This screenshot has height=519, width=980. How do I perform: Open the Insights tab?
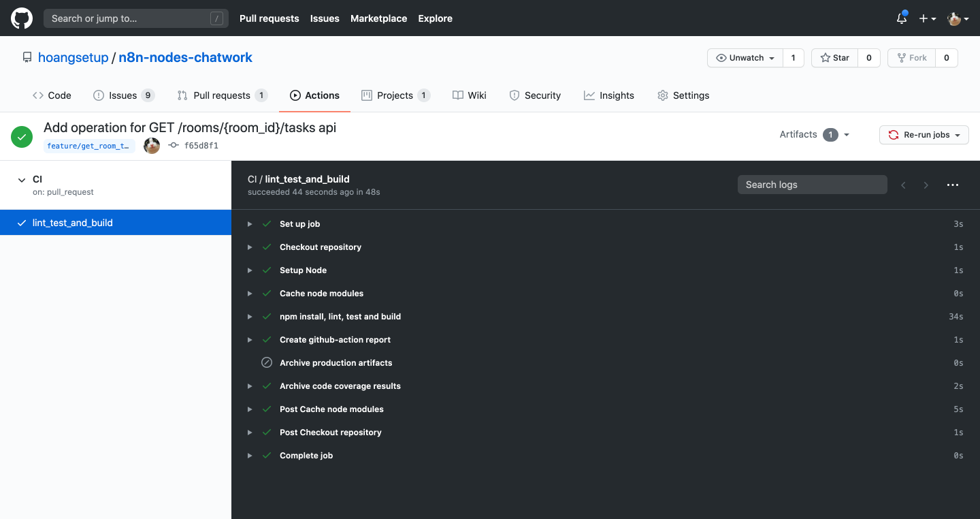pyautogui.click(x=609, y=95)
